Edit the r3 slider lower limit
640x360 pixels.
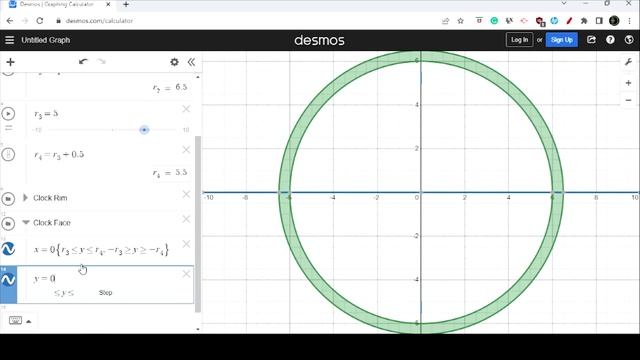click(x=38, y=130)
